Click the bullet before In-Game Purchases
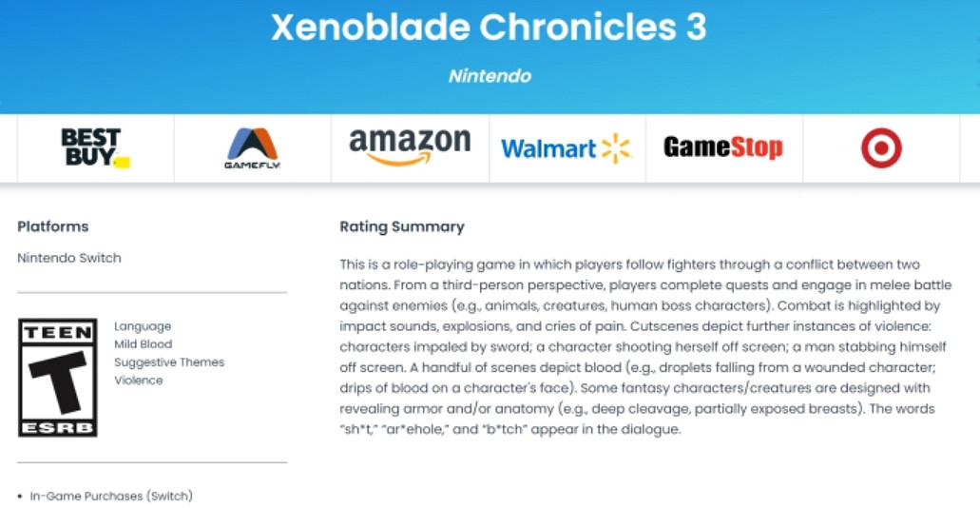Viewport: 980px width, 508px height. click(21, 497)
